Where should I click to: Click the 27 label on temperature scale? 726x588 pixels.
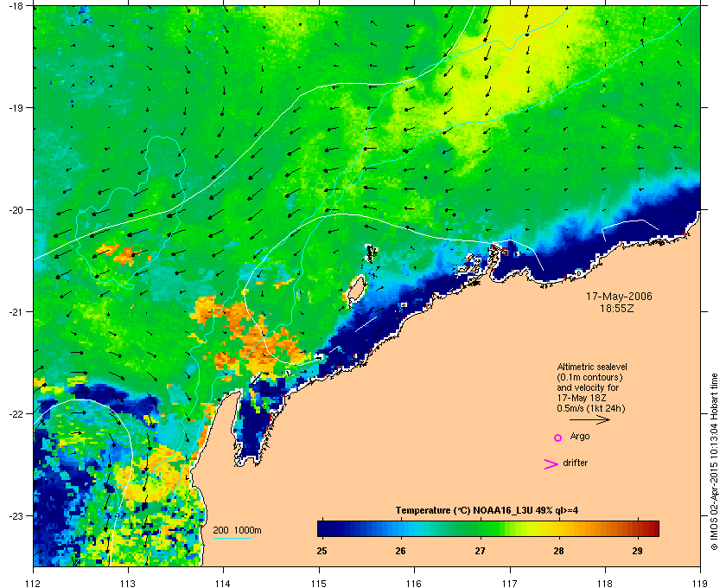click(481, 551)
